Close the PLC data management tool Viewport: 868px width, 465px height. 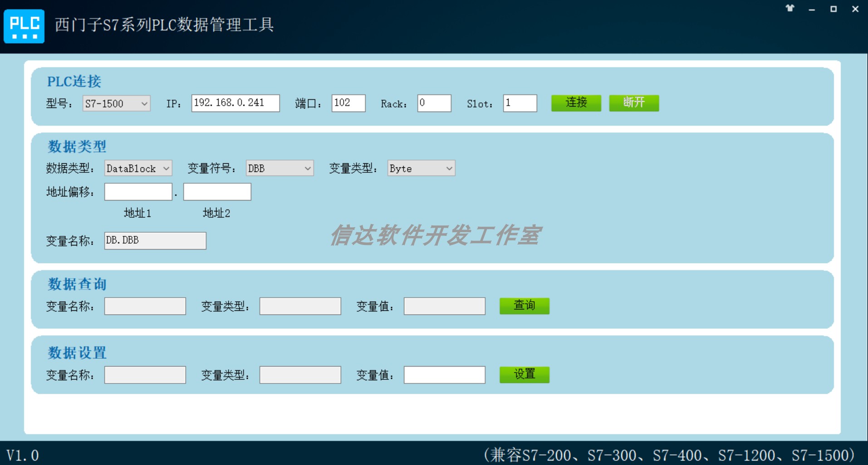point(855,9)
